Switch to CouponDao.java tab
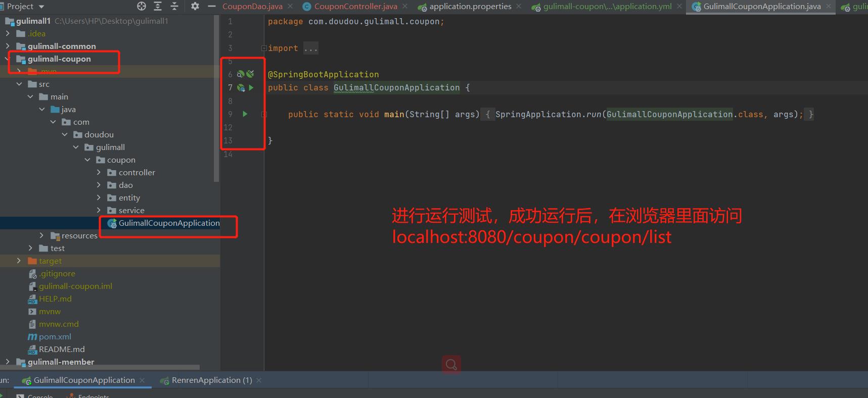The width and height of the screenshot is (868, 398). point(252,6)
